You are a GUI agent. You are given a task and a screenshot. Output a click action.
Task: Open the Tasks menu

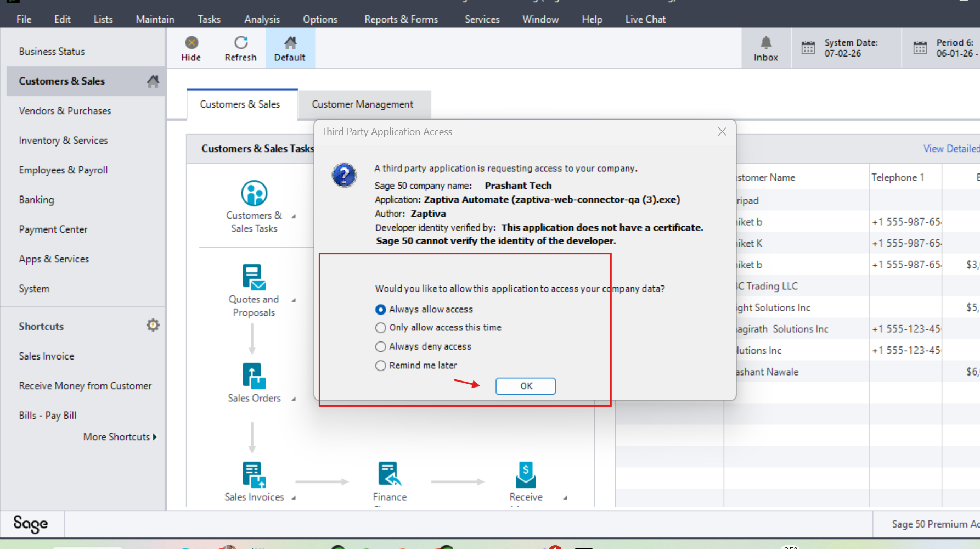pyautogui.click(x=209, y=19)
